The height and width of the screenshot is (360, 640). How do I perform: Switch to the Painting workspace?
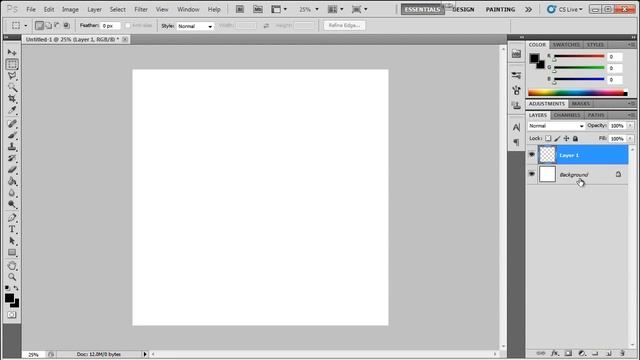(500, 9)
